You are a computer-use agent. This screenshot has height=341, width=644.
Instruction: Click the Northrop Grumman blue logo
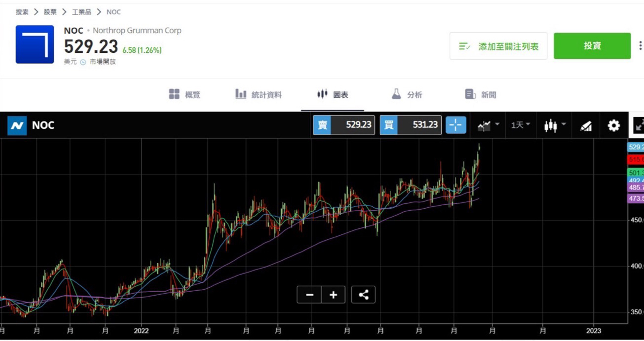pyautogui.click(x=35, y=44)
